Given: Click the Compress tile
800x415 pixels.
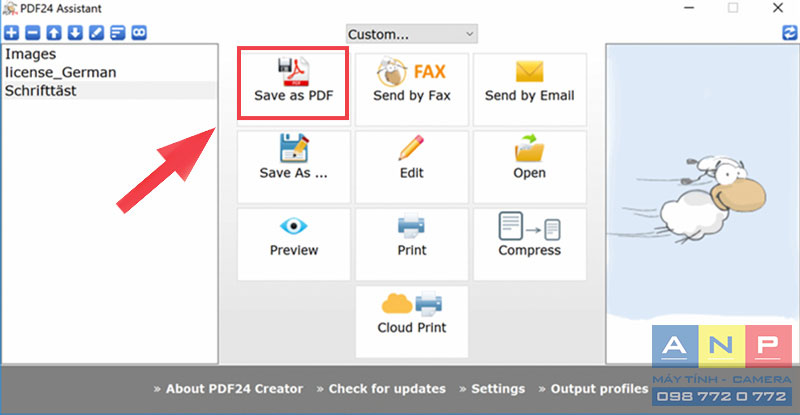Looking at the screenshot, I should 530,243.
